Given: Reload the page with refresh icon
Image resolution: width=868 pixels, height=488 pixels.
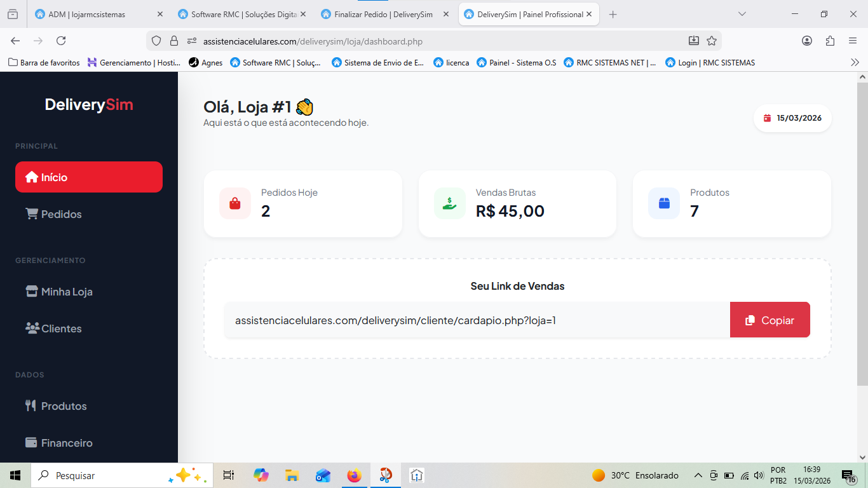Looking at the screenshot, I should 61,41.
